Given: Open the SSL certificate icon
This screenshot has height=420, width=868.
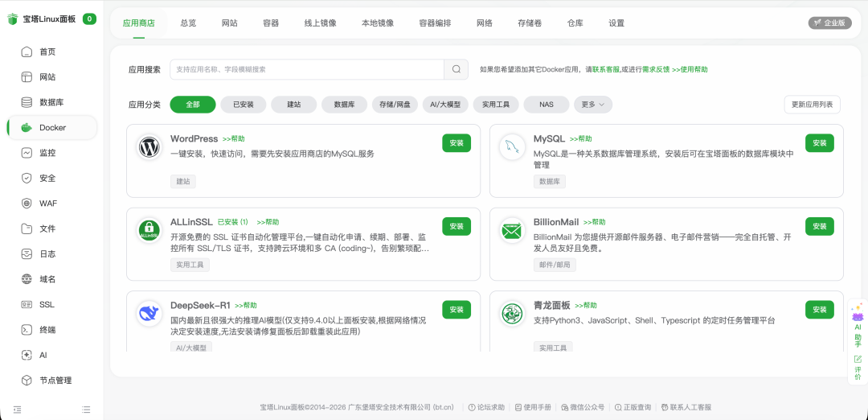Looking at the screenshot, I should click(x=27, y=305).
